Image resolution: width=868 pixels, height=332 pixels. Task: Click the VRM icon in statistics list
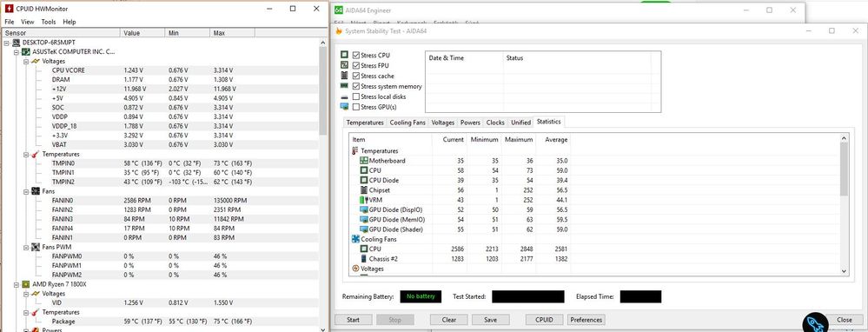click(364, 200)
